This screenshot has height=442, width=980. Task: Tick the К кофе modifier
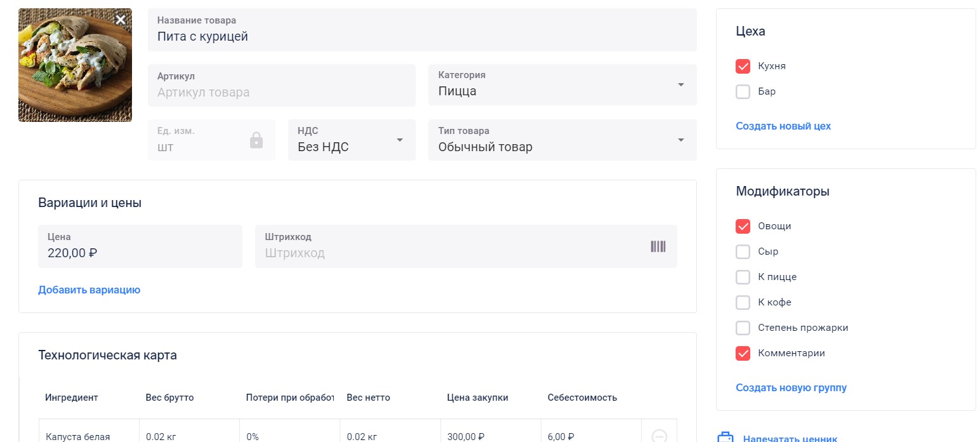tap(743, 302)
